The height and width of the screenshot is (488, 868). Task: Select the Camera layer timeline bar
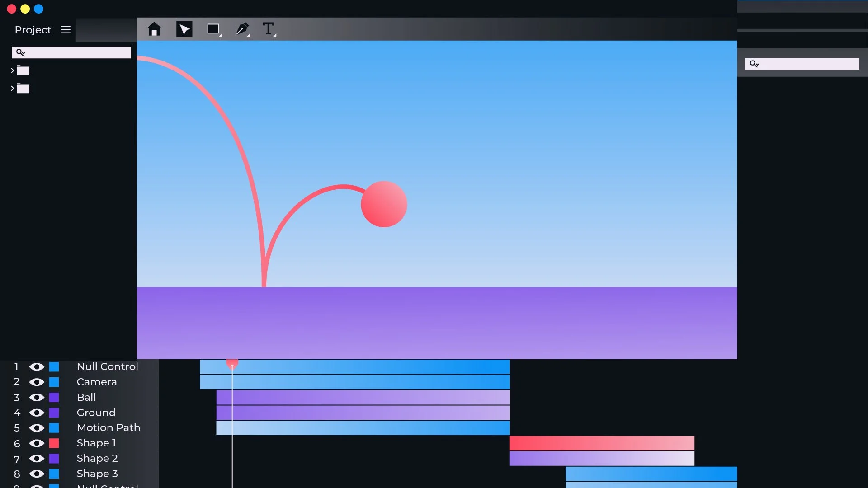(x=355, y=382)
